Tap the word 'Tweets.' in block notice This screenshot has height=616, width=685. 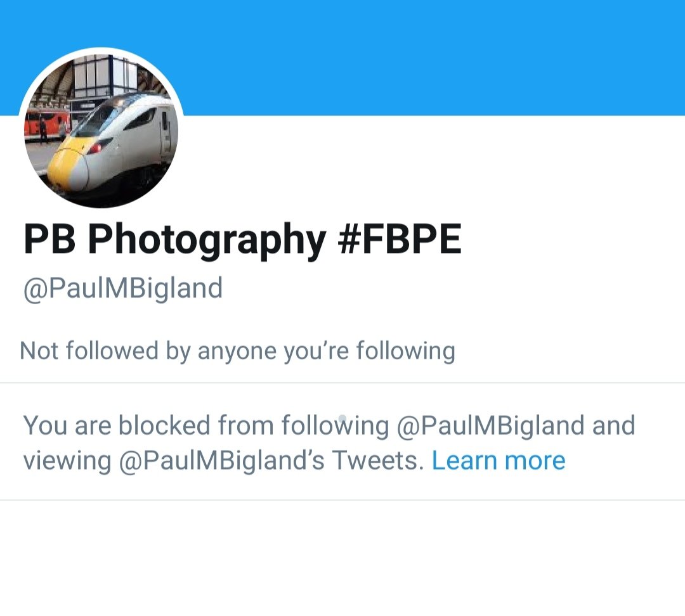[378, 461]
